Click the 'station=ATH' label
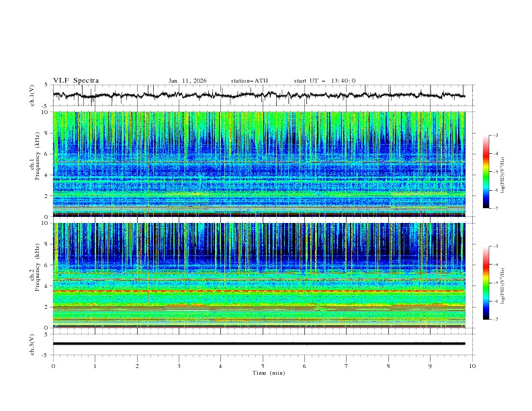Image resolution: width=532 pixels, height=411 pixels. 249,81
